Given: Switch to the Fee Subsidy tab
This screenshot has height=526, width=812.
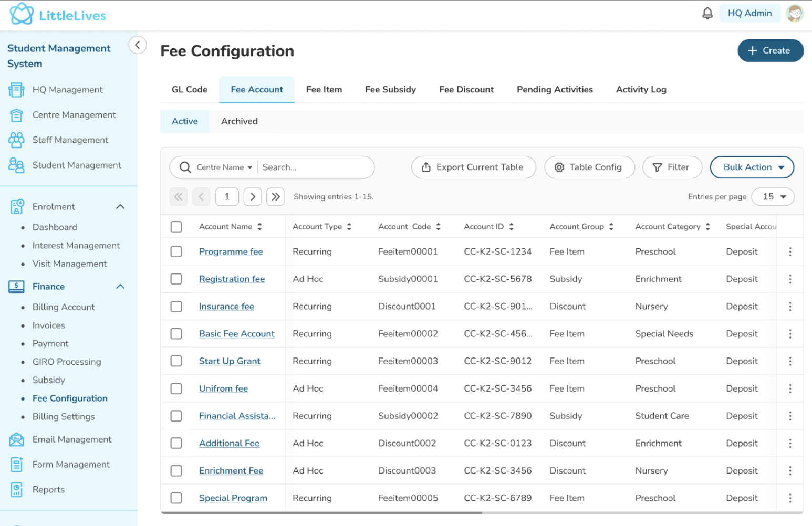Looking at the screenshot, I should point(390,90).
